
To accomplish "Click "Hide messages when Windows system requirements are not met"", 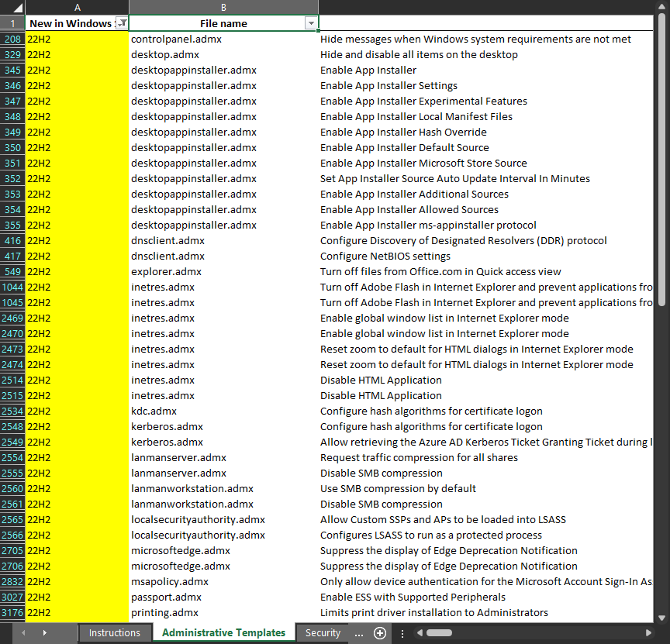I will click(475, 40).
